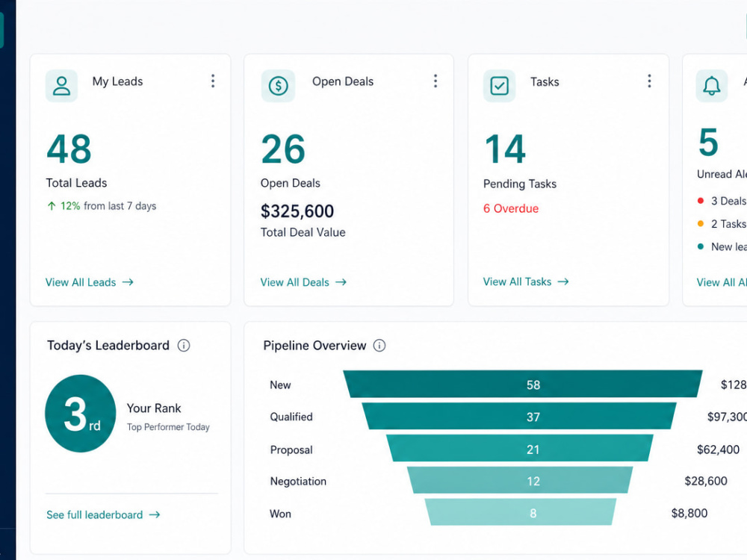Select the Proposal funnel bar showing 21

pyautogui.click(x=520, y=448)
